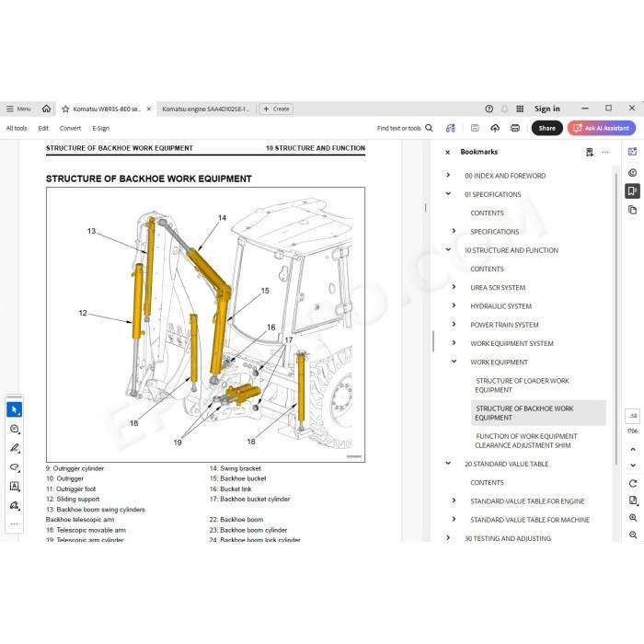This screenshot has width=644, height=644.
Task: Open the comments panel icon in right rail
Action: 633,173
